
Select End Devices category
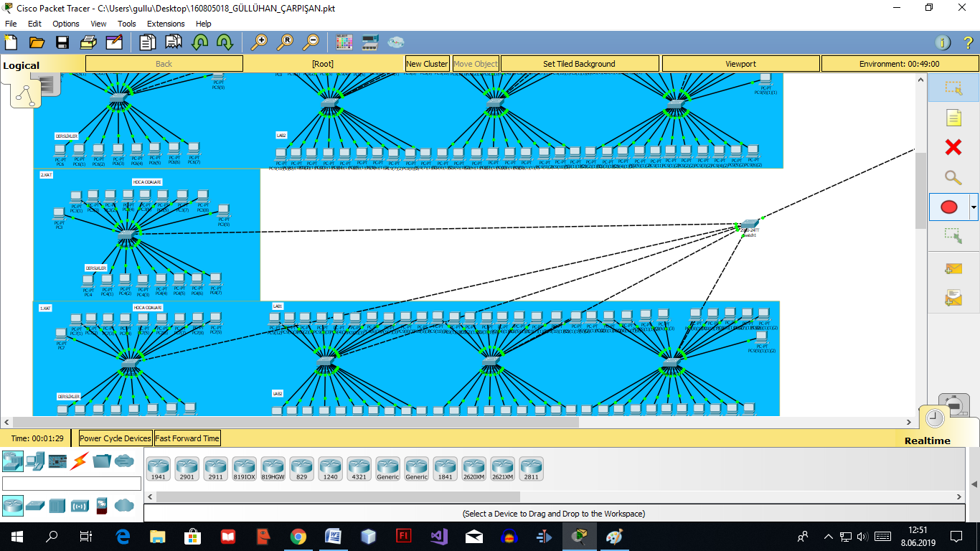point(34,461)
